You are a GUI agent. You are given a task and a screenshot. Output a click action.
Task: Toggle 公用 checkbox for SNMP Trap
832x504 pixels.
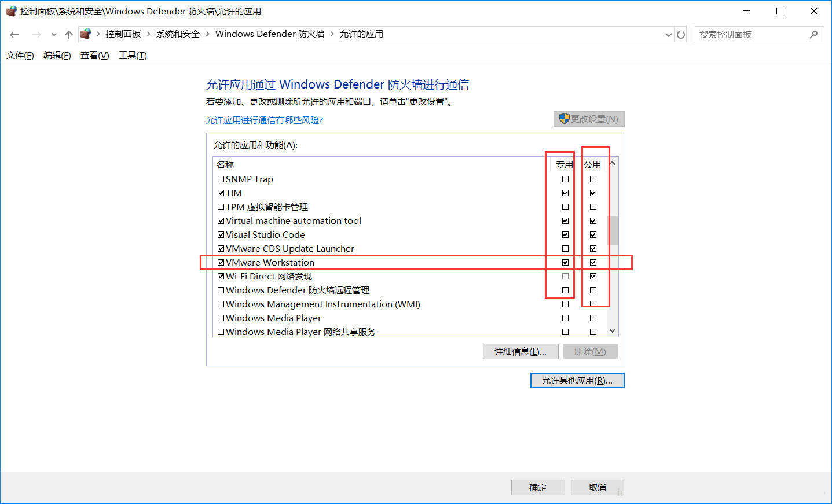coord(593,179)
